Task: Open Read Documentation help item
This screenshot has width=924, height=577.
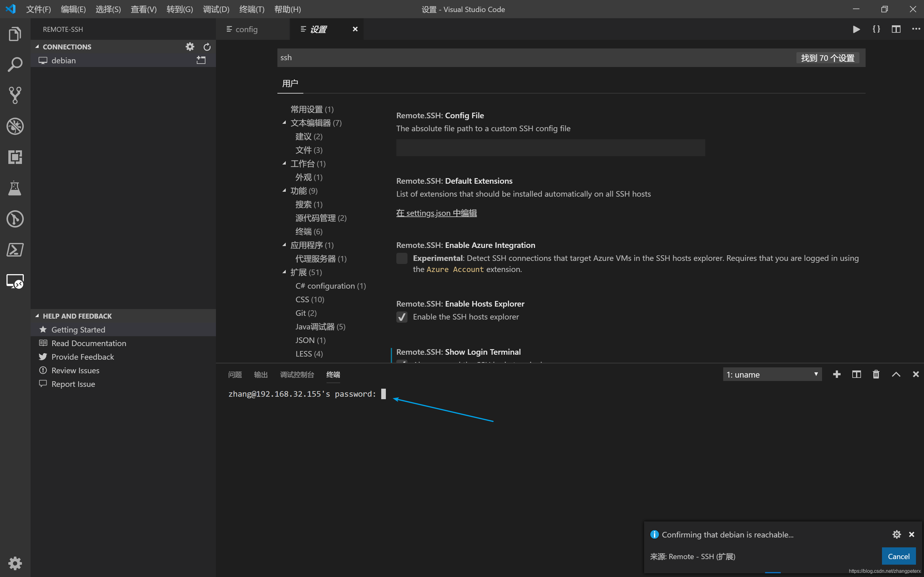Action: [x=123, y=343]
